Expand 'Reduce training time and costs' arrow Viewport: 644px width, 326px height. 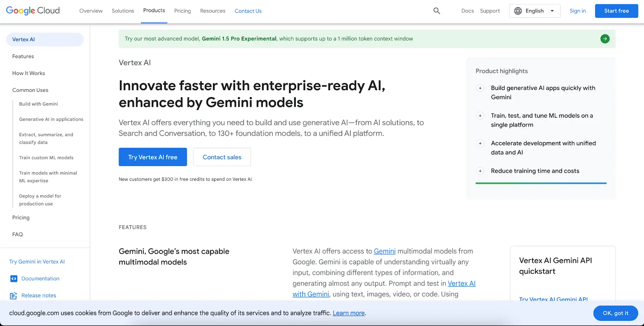[480, 171]
